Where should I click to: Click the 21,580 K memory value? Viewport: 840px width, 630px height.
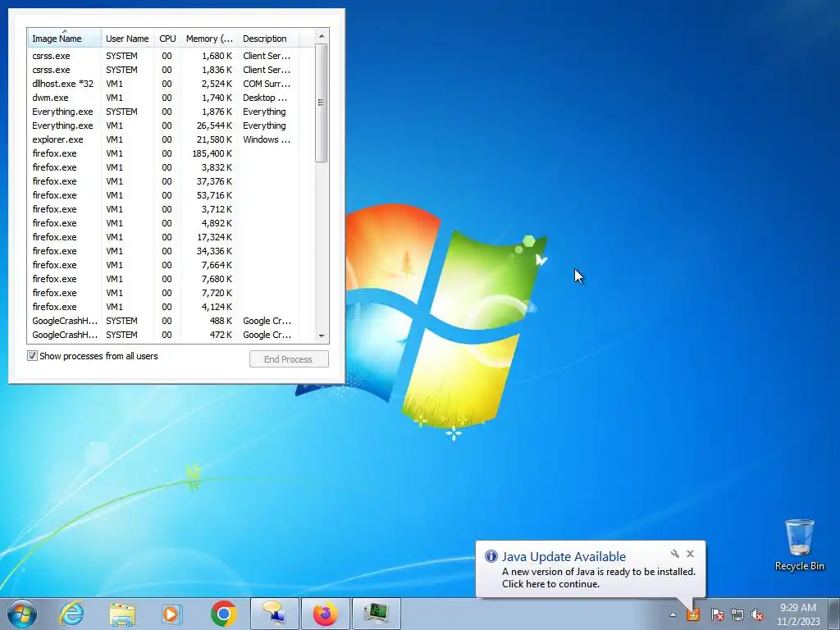(x=214, y=139)
